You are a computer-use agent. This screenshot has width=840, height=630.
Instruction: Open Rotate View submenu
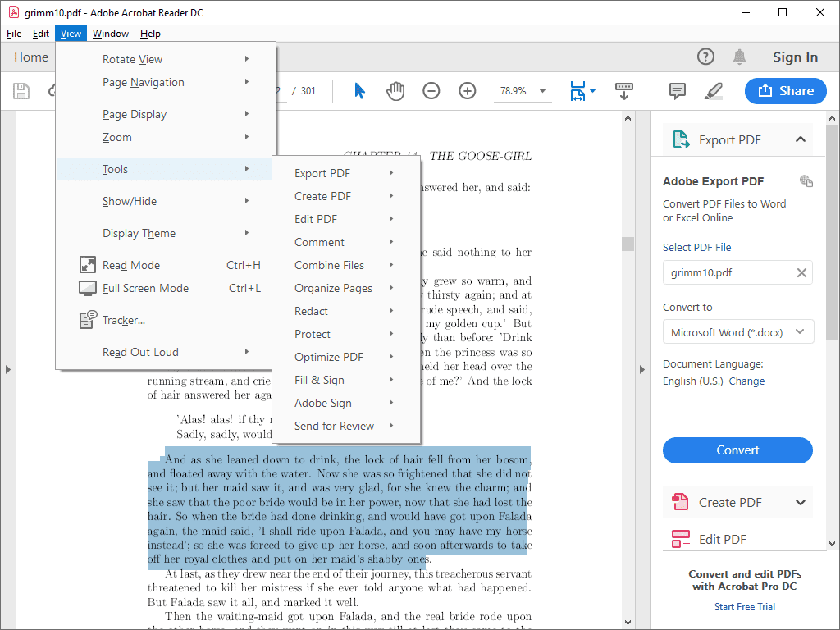166,59
